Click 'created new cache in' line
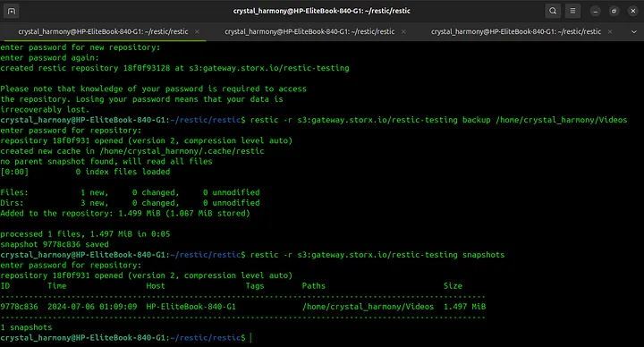The width and height of the screenshot is (644, 347). [132, 151]
